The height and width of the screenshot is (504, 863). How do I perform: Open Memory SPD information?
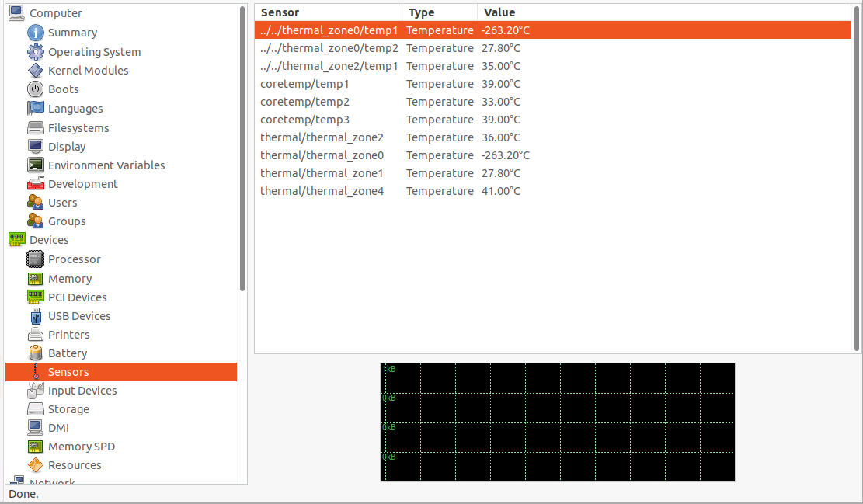point(81,446)
